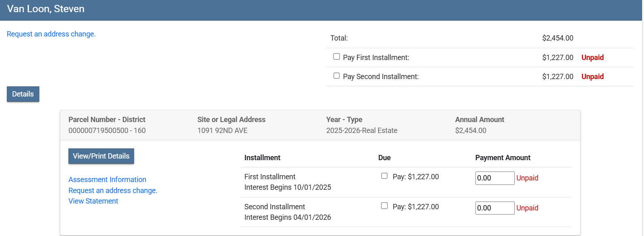Click the View/Print Details button
644x236 pixels.
[x=101, y=156]
